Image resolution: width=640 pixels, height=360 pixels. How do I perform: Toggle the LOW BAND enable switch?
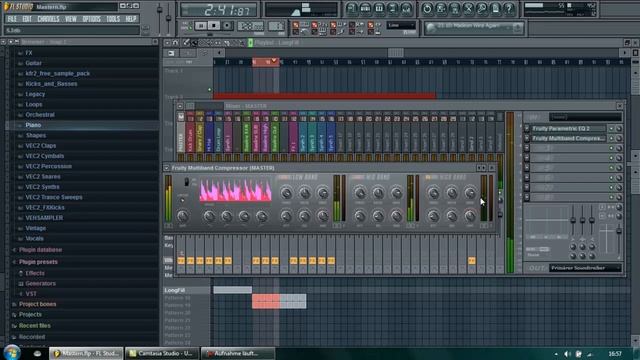pyautogui.click(x=282, y=178)
